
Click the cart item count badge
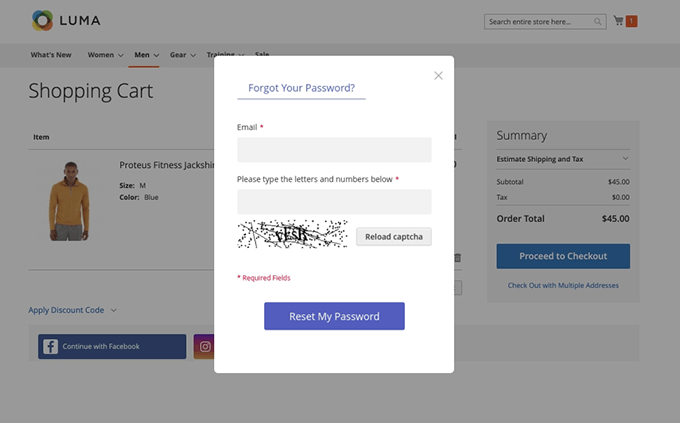(631, 21)
